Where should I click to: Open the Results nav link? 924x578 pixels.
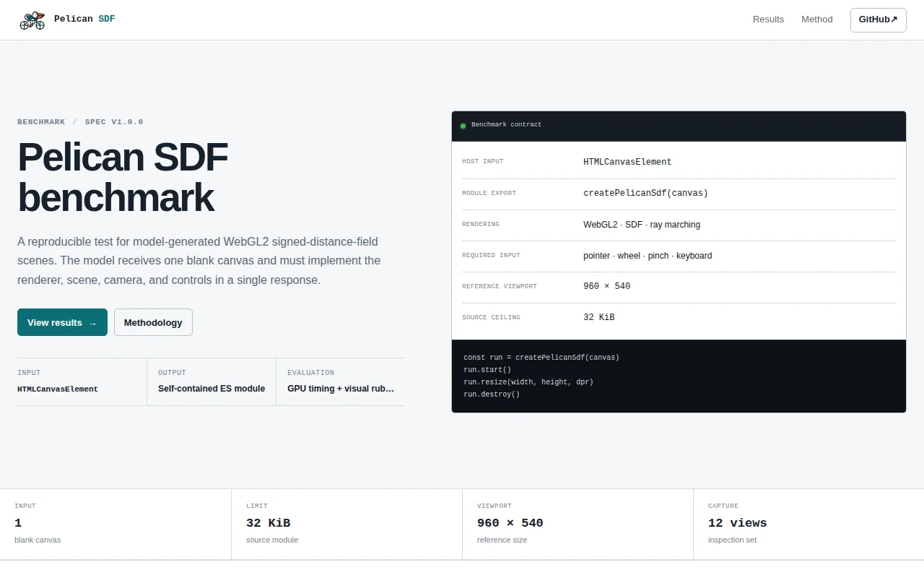point(768,20)
